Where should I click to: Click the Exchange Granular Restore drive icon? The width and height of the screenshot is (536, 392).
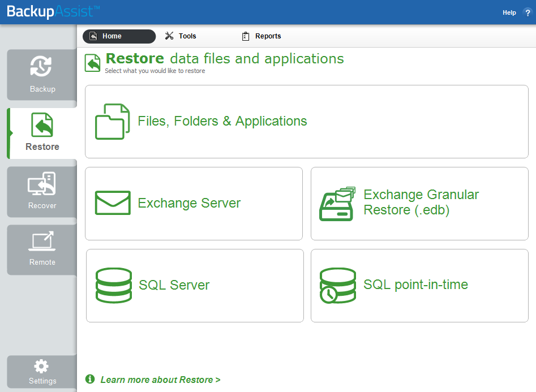coord(337,204)
